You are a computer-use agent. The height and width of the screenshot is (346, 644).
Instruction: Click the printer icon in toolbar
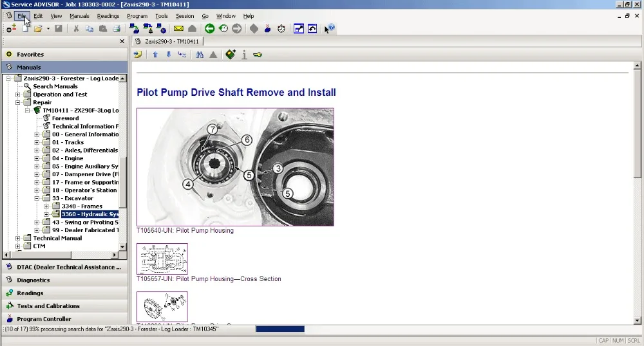[117, 28]
